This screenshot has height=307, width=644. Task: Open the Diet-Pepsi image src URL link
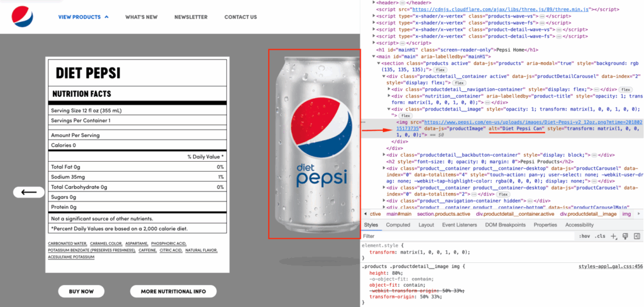click(519, 125)
